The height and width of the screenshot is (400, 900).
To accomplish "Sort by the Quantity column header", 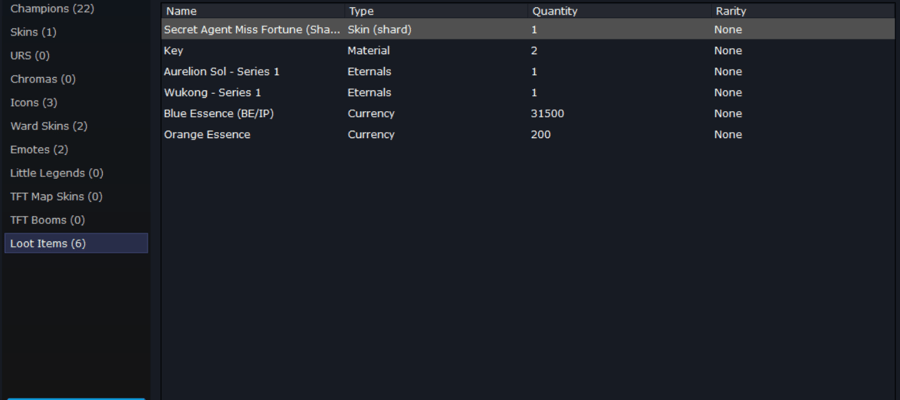I will [619, 11].
